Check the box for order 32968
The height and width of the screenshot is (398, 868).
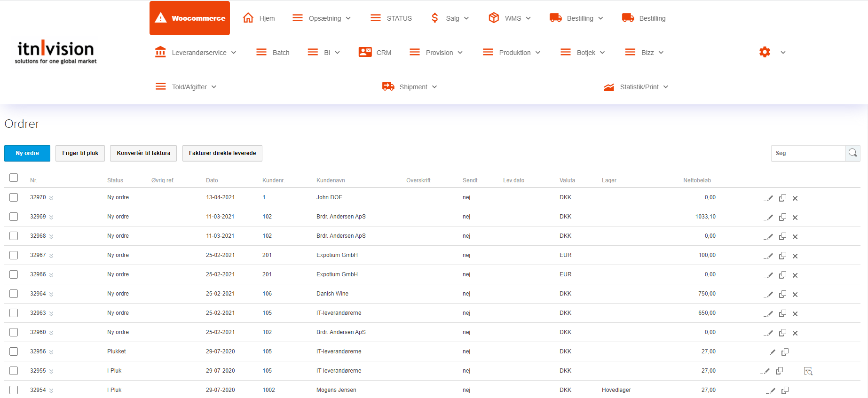[14, 236]
